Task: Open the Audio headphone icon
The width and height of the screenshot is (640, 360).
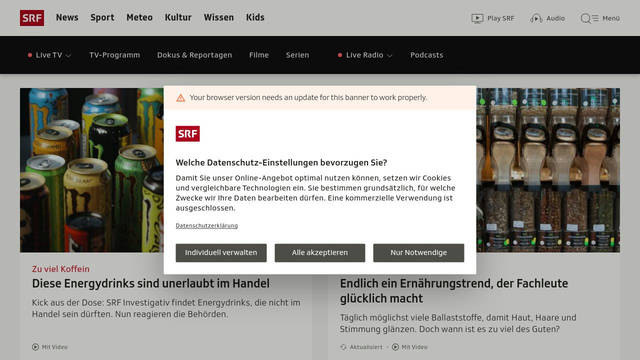Action: coord(536,18)
